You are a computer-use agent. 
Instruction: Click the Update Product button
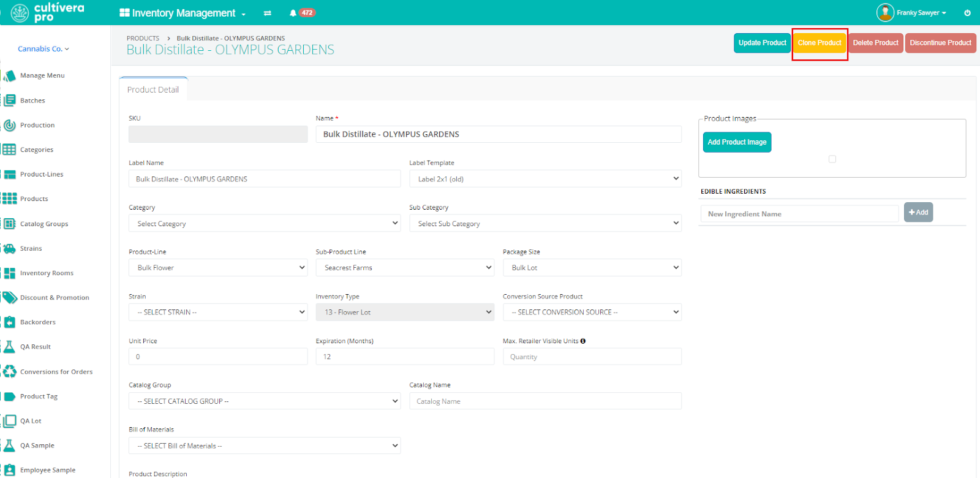762,43
